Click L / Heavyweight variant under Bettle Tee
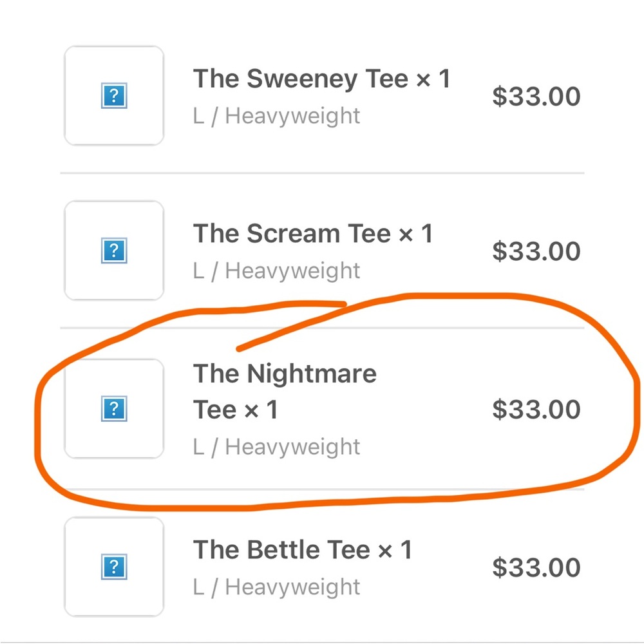Screen dimensions: 644x644 276,587
